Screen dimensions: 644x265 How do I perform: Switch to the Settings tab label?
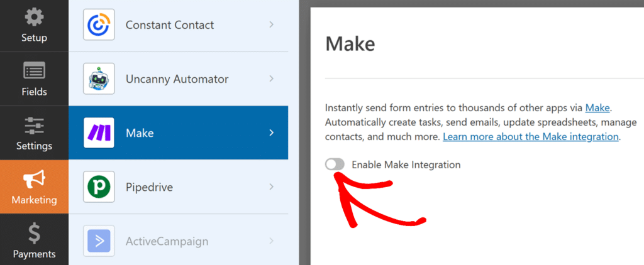34,146
